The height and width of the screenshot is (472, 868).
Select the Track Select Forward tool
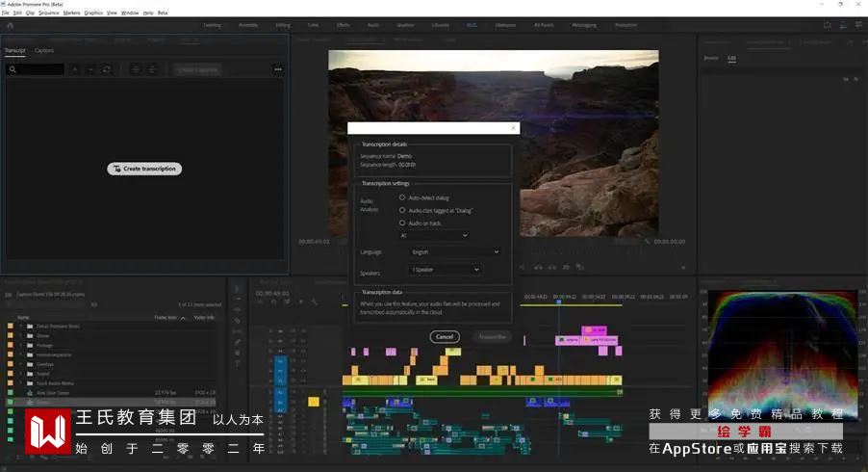click(237, 300)
